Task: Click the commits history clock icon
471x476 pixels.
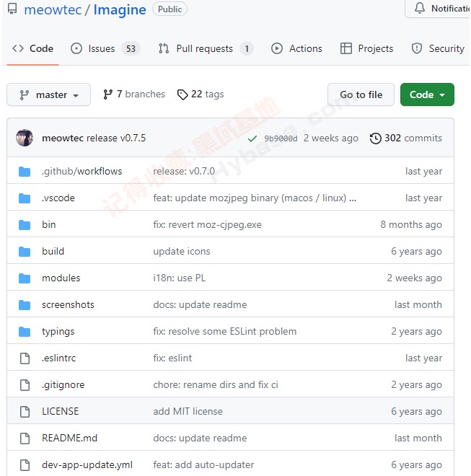Action: point(375,138)
